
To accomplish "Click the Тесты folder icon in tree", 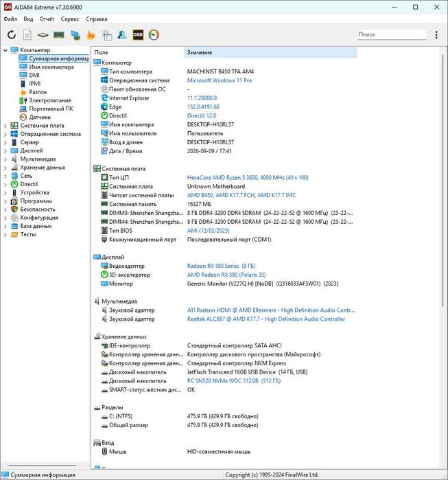I will pyautogui.click(x=14, y=234).
